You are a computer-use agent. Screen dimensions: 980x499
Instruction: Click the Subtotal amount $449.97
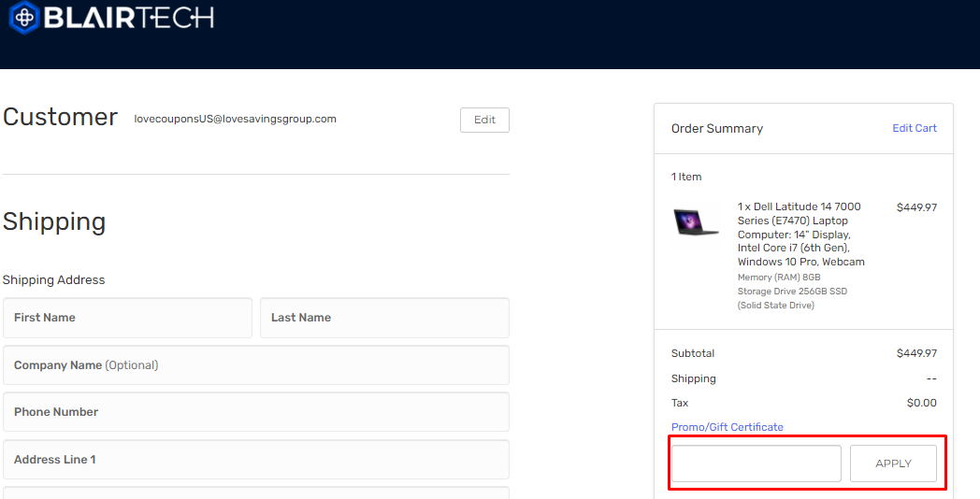tap(916, 353)
